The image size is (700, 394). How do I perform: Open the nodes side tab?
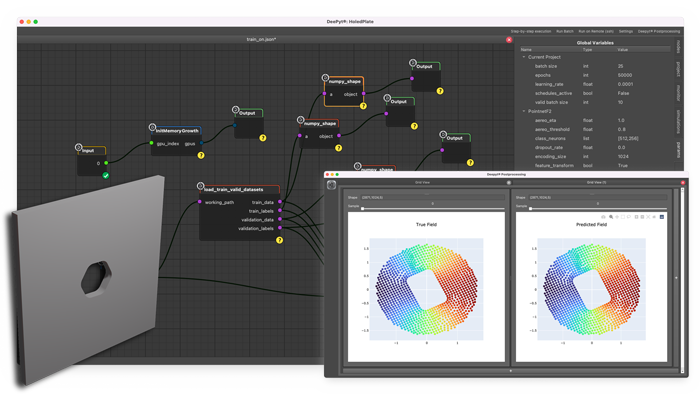[678, 46]
